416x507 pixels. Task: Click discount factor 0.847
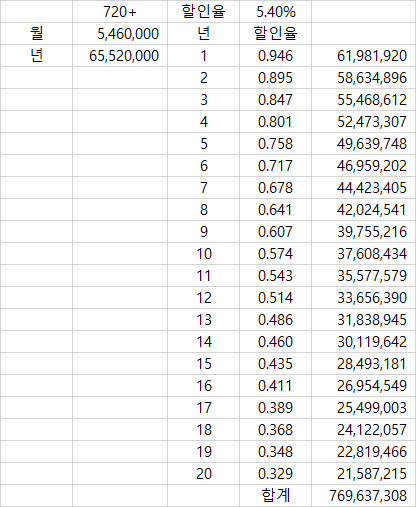275,100
